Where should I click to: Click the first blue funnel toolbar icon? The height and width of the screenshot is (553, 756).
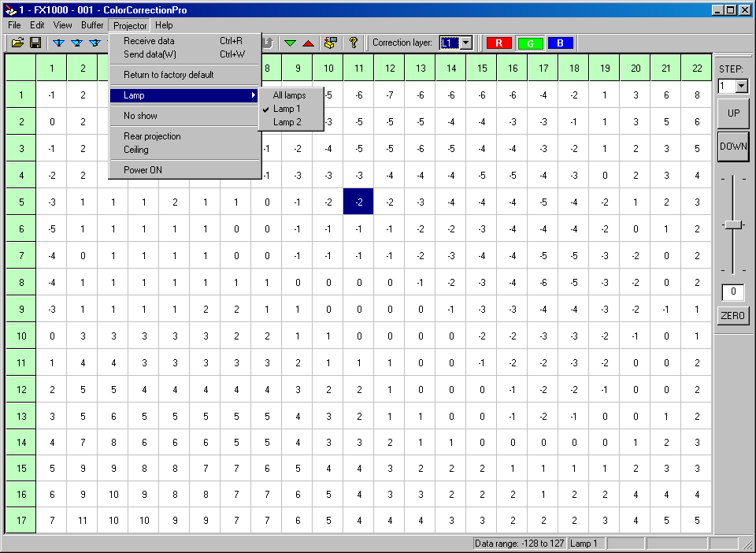click(x=58, y=43)
